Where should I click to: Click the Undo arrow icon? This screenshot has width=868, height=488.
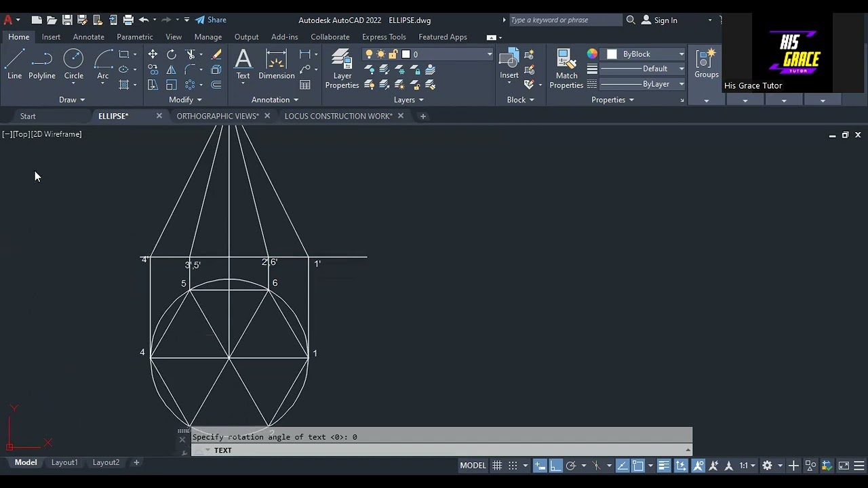144,20
